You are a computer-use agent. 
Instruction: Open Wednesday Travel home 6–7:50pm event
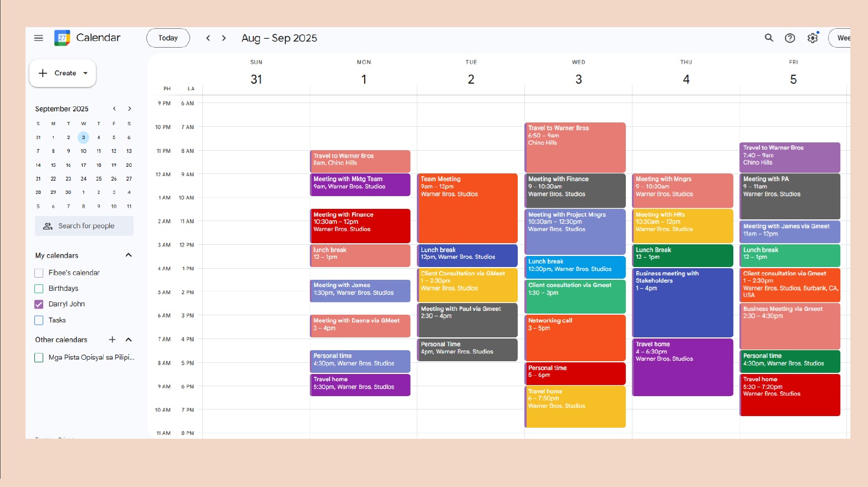tap(575, 407)
